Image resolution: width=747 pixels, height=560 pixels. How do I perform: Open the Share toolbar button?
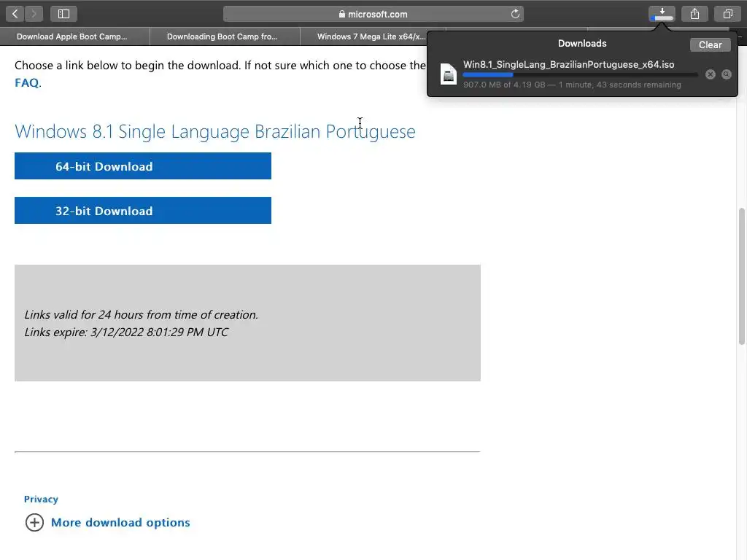[694, 14]
